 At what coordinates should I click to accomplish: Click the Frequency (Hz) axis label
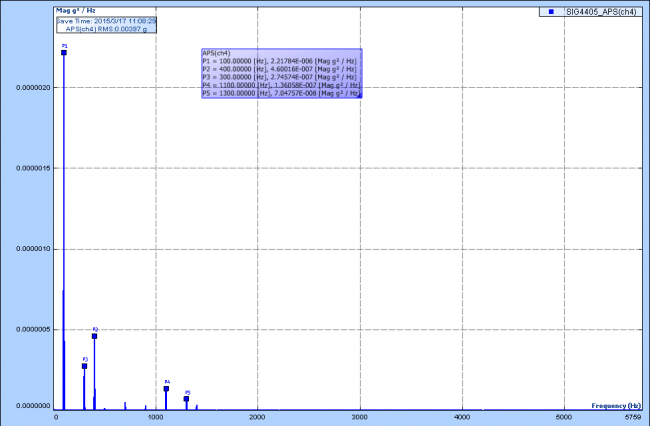616,406
